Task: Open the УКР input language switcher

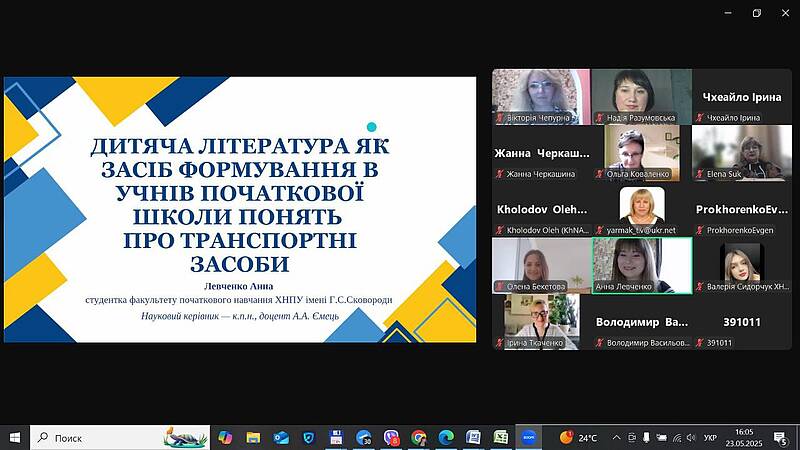Action: tap(710, 438)
